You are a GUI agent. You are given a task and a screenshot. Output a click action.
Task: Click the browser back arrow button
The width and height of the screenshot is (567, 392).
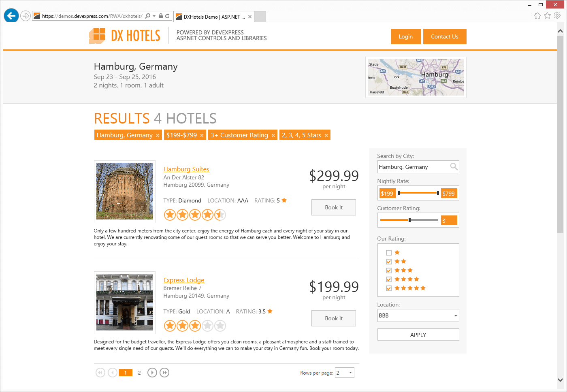[x=11, y=16]
